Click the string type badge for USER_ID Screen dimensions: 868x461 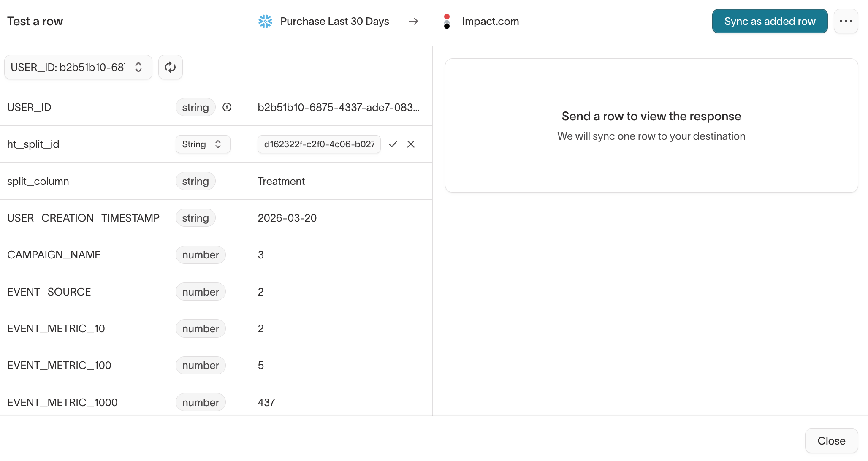click(x=195, y=107)
